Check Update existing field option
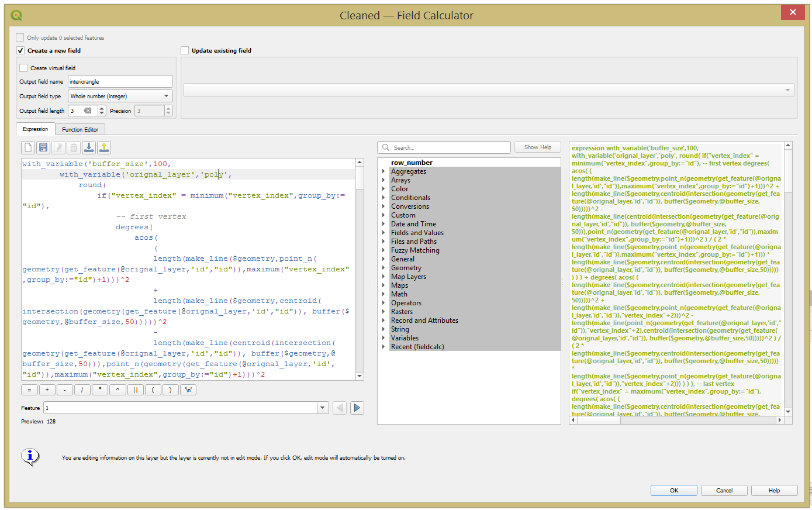Image resolution: width=812 pixels, height=510 pixels. click(x=185, y=50)
